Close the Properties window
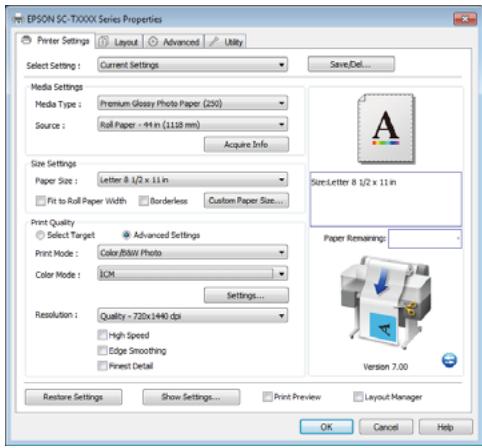Viewport: 482px width, 448px height. pyautogui.click(x=465, y=19)
